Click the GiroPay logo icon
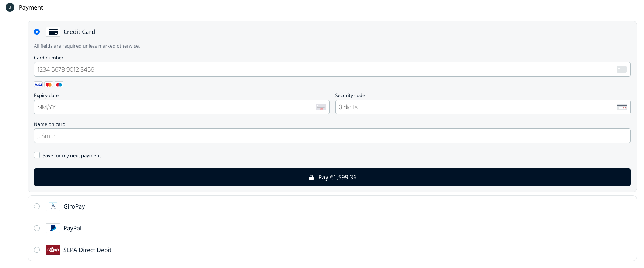Image resolution: width=644 pixels, height=268 pixels. (x=53, y=206)
